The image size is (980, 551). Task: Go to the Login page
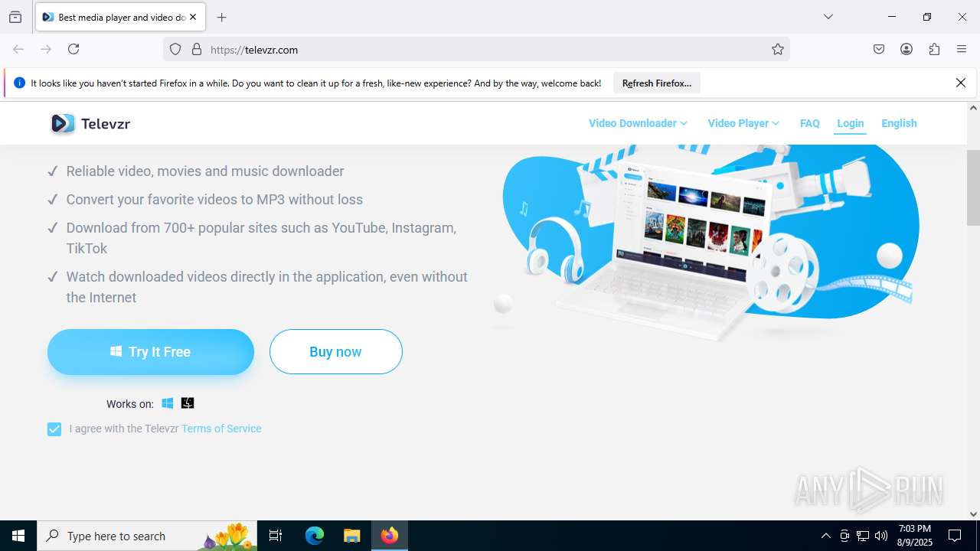coord(850,123)
